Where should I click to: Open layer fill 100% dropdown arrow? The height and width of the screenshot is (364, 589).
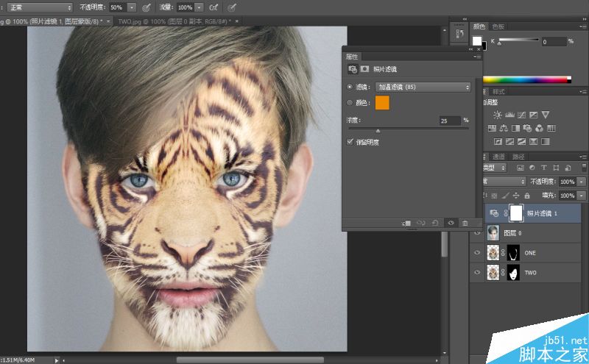click(x=581, y=196)
